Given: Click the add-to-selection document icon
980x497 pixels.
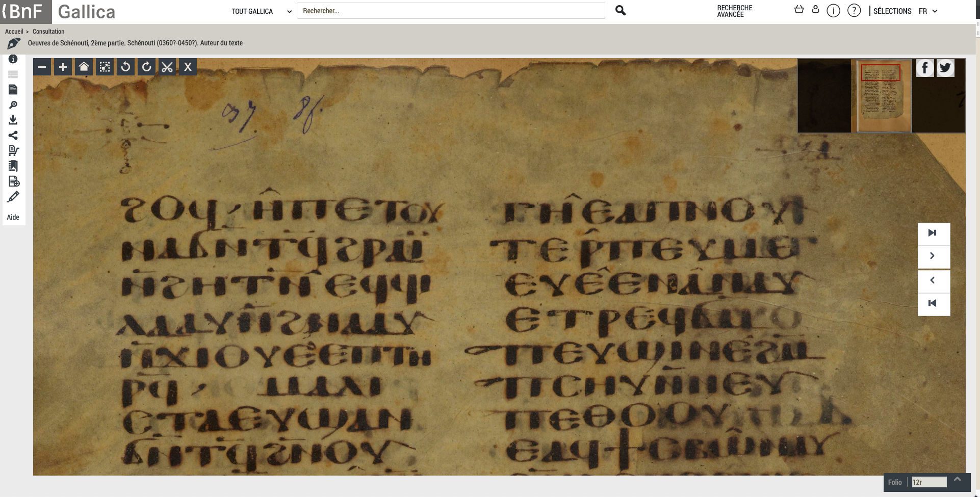Looking at the screenshot, I should tap(14, 181).
